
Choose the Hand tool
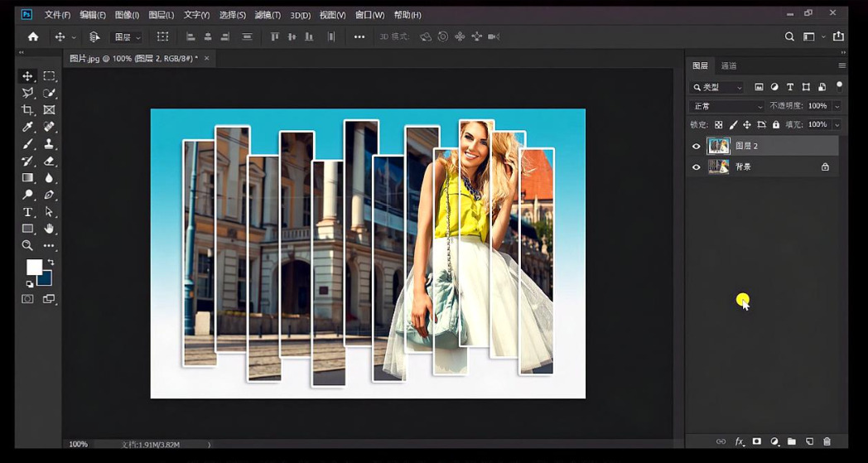tap(49, 229)
